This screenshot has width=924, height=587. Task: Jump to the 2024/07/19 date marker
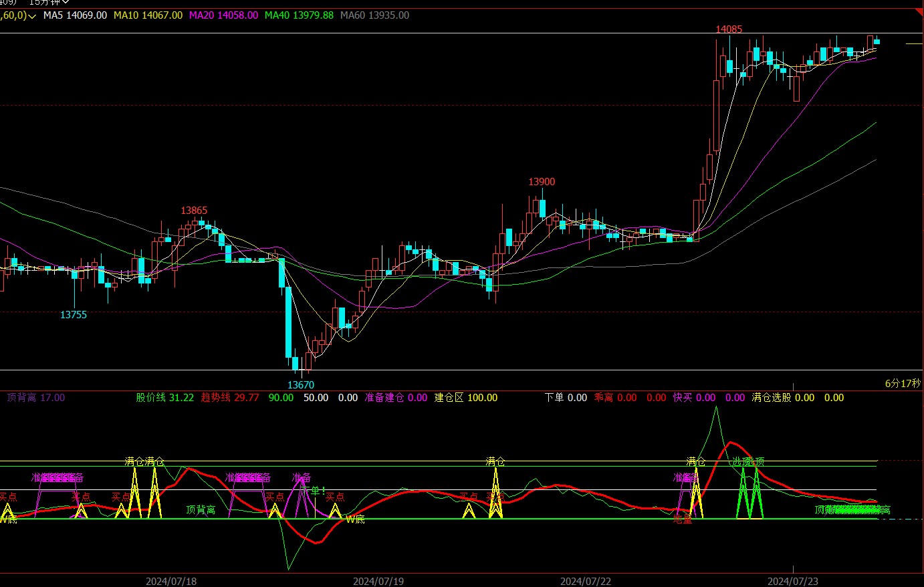click(x=378, y=581)
